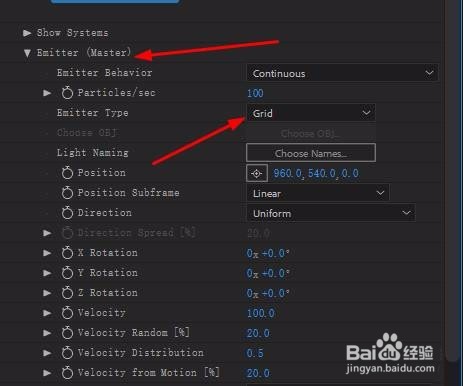Viewport: 463px width, 386px height.
Task: Click the Position crosshair point picker
Action: 257,173
